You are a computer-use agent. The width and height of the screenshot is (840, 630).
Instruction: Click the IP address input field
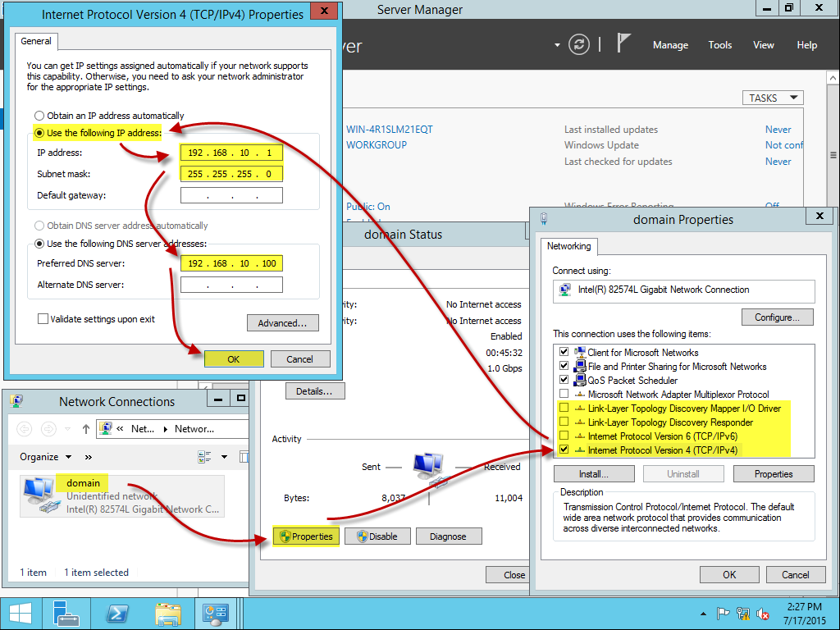(x=231, y=153)
